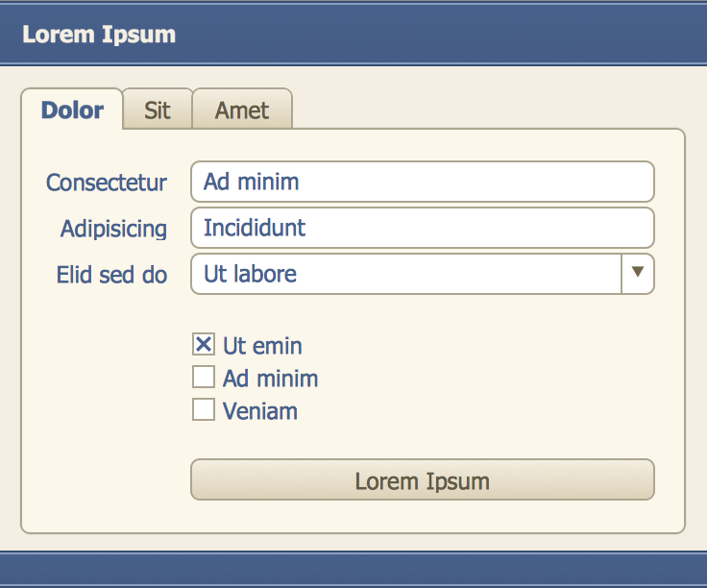Viewport: 707px width, 588px height.
Task: Click the Ad minim checkbox label text
Action: coord(270,379)
